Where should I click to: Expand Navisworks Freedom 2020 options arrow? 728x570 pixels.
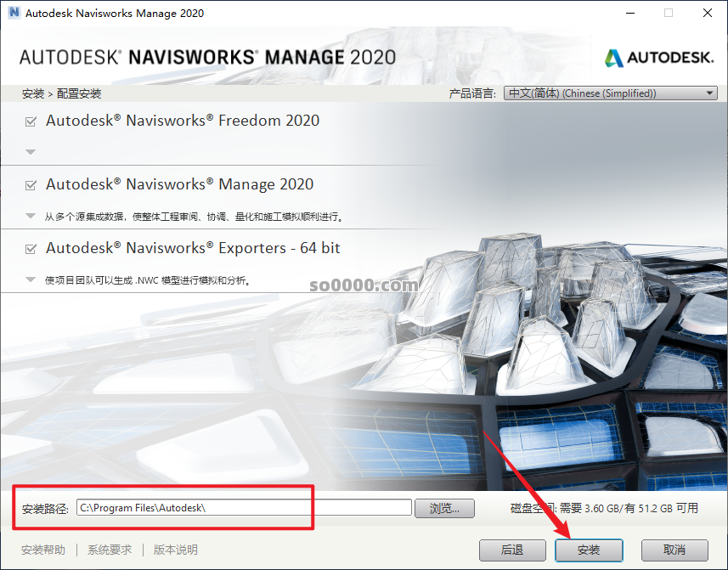point(31,152)
